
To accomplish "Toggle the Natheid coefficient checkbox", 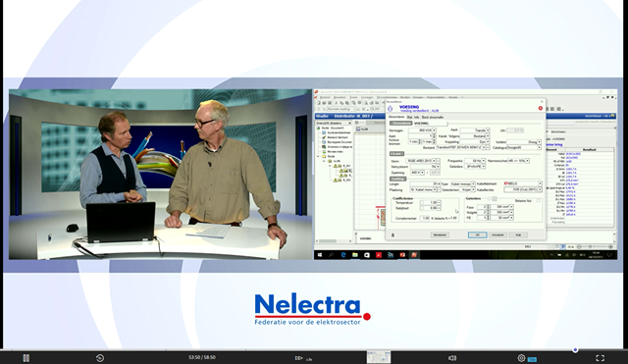I will (422, 208).
